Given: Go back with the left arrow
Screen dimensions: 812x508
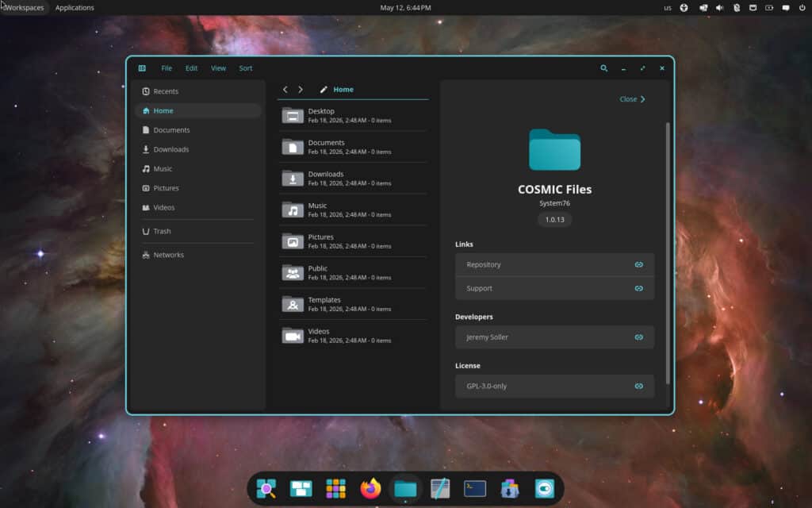Looking at the screenshot, I should (x=285, y=89).
